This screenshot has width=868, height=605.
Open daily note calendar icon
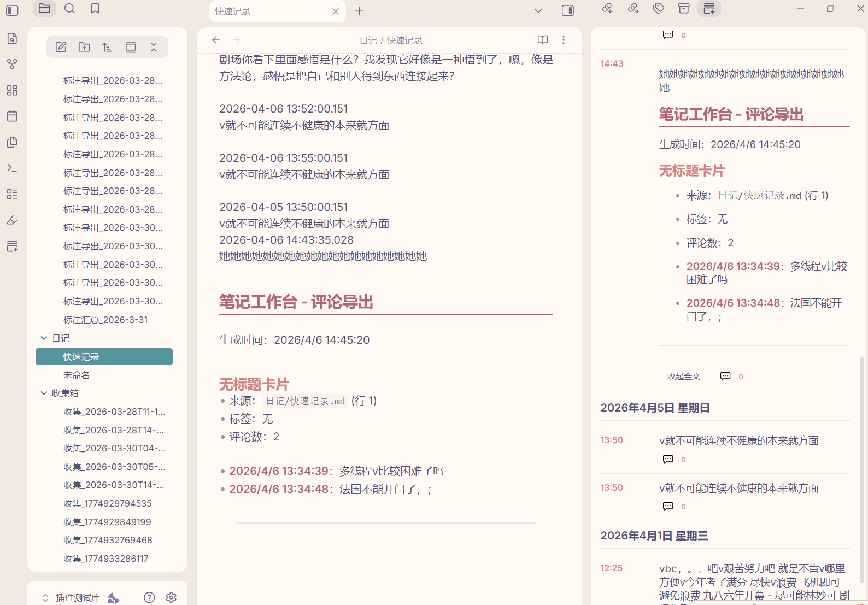click(x=12, y=116)
